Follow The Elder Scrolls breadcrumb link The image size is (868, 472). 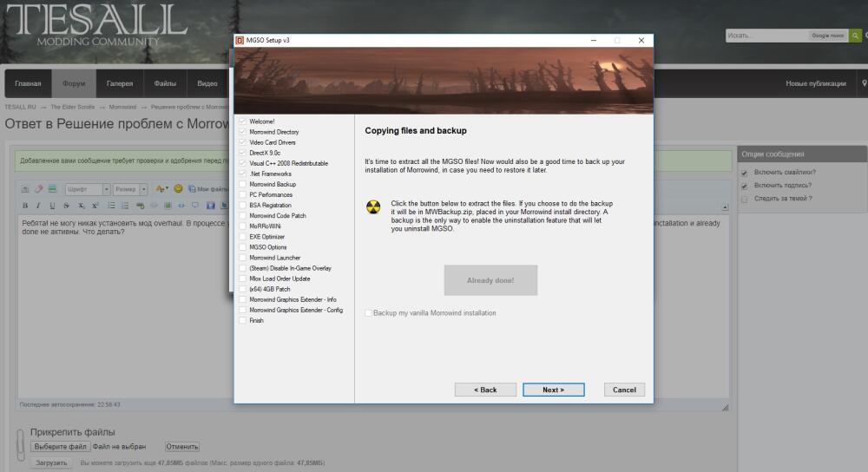(x=73, y=107)
